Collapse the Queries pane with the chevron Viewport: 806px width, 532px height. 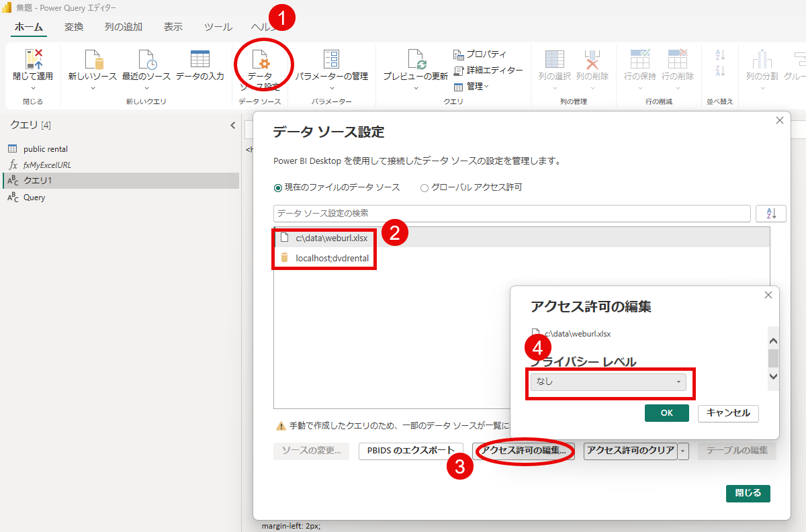point(232,125)
